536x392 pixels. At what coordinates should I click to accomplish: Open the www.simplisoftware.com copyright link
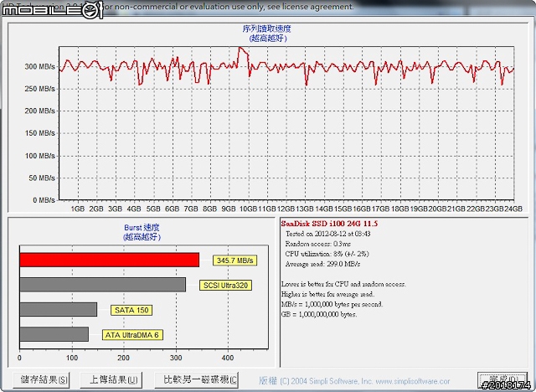pos(412,381)
